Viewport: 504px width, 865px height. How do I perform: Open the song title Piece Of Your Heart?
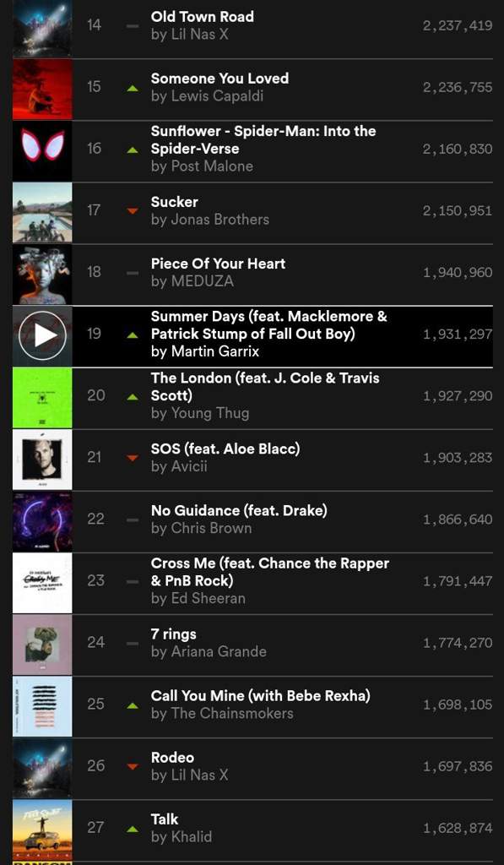click(218, 264)
